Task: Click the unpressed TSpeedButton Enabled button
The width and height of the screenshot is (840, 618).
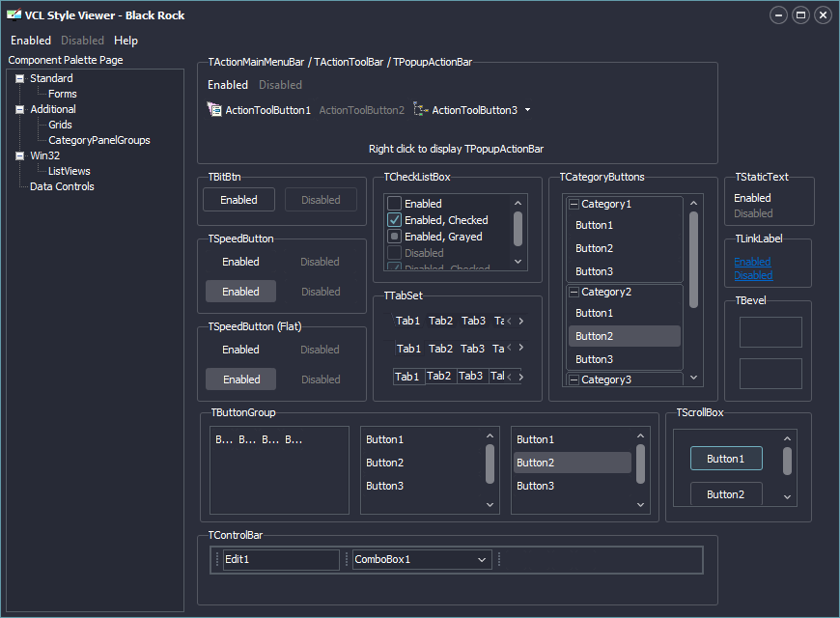Action: click(241, 262)
